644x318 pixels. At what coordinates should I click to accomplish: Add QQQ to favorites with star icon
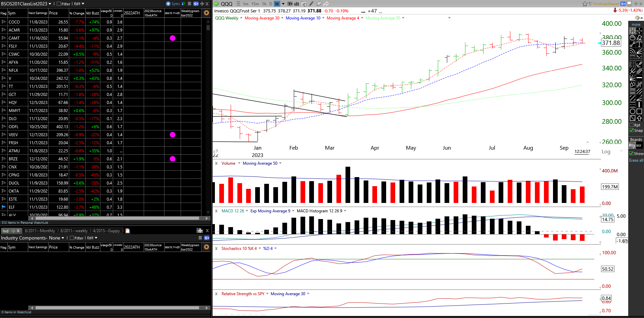(x=585, y=4)
